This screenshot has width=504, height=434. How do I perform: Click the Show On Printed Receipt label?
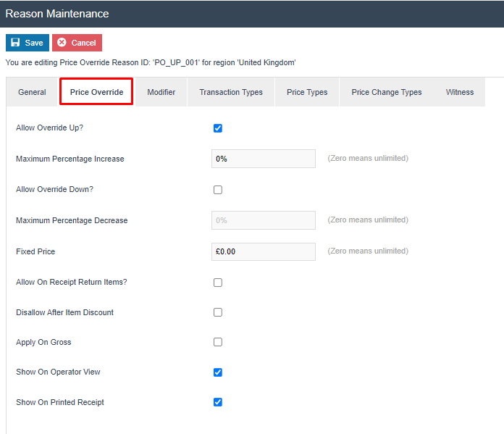click(x=60, y=402)
